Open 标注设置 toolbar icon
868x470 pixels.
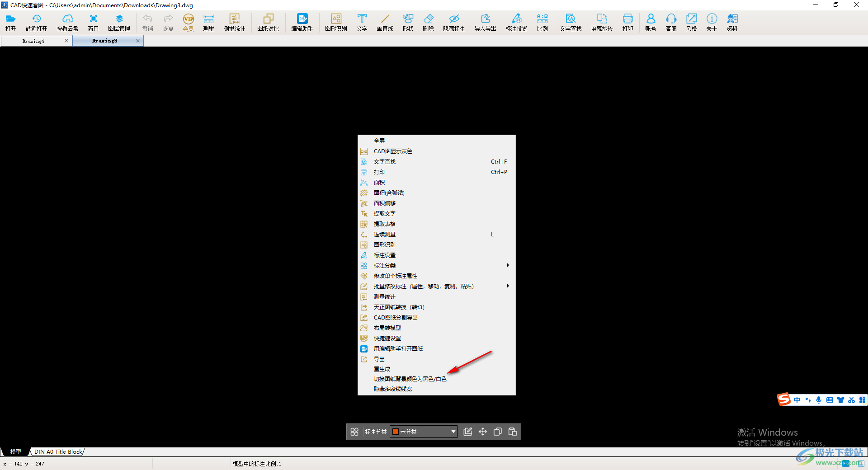point(516,22)
